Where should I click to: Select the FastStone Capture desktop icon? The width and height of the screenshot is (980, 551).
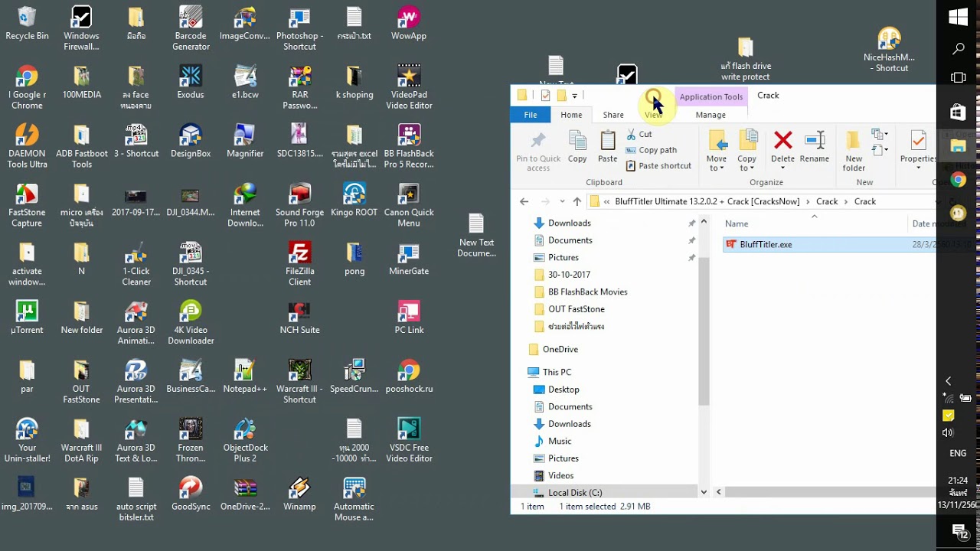(x=27, y=206)
